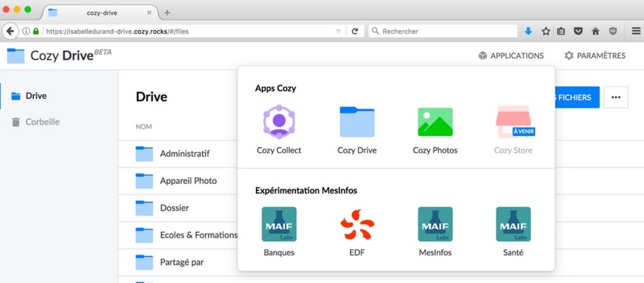Viewport: 644px width, 283px height.
Task: Click the Partagé par folder icon
Action: click(145, 262)
